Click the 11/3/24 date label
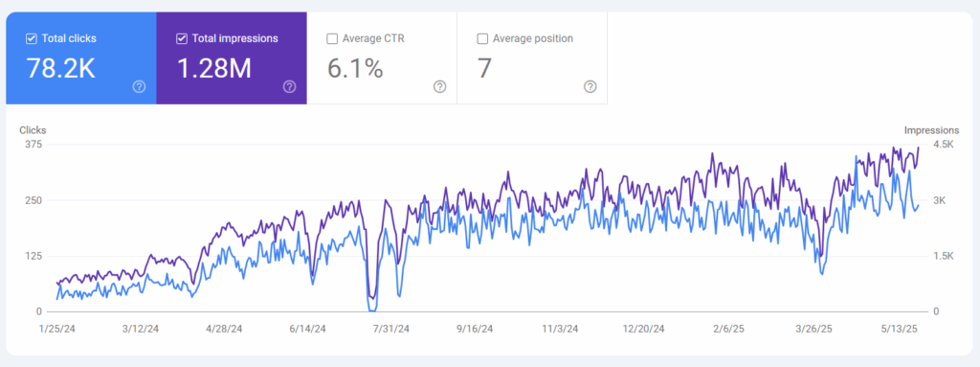Image resolution: width=980 pixels, height=367 pixels. point(561,328)
